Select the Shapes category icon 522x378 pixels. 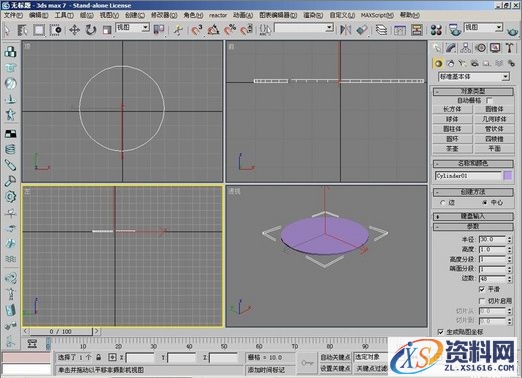click(451, 63)
